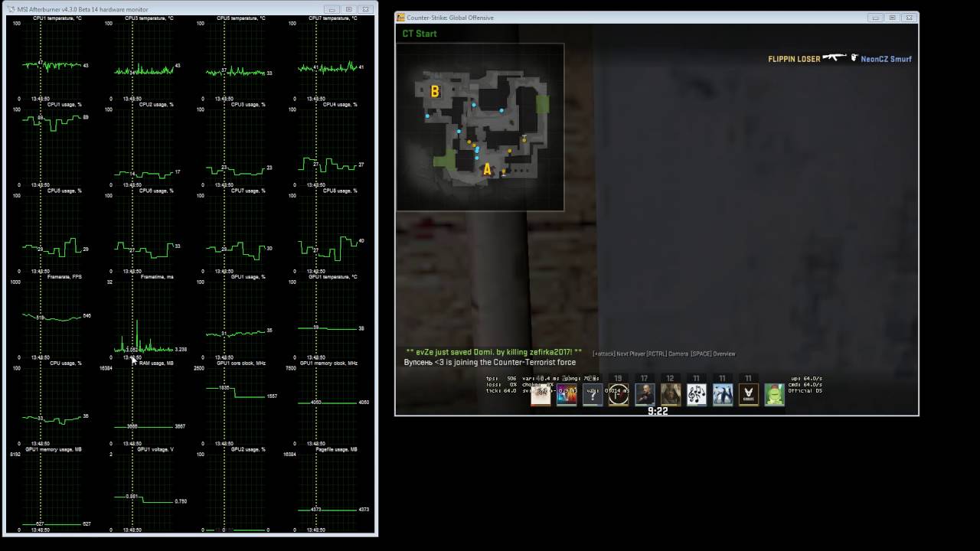Select the colorful abstract player avatar
The image size is (980, 551).
[567, 394]
